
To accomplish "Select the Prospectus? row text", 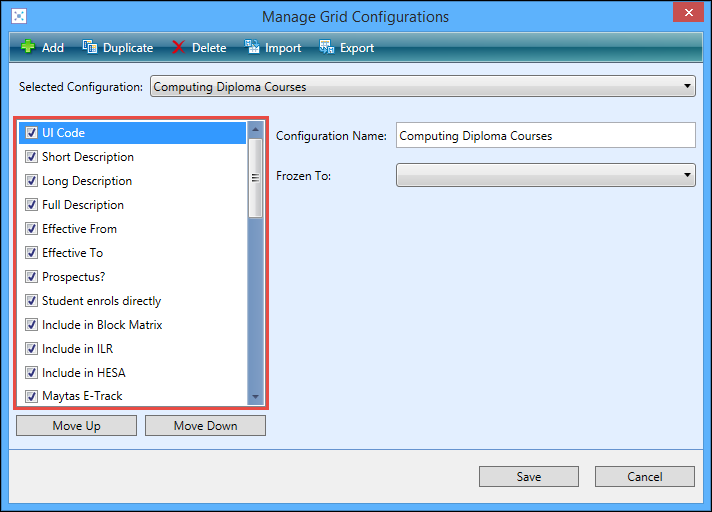I will click(74, 277).
